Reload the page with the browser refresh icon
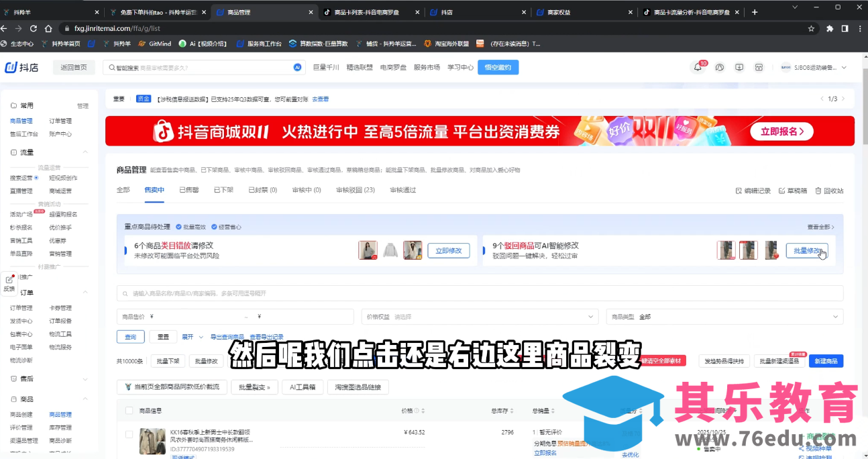The image size is (868, 459). click(x=33, y=28)
